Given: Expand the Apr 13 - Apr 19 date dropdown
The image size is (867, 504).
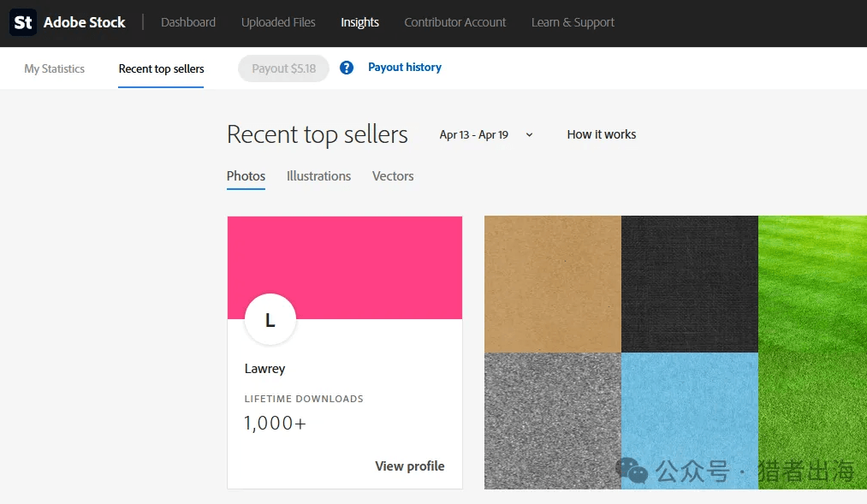Looking at the screenshot, I should (486, 134).
